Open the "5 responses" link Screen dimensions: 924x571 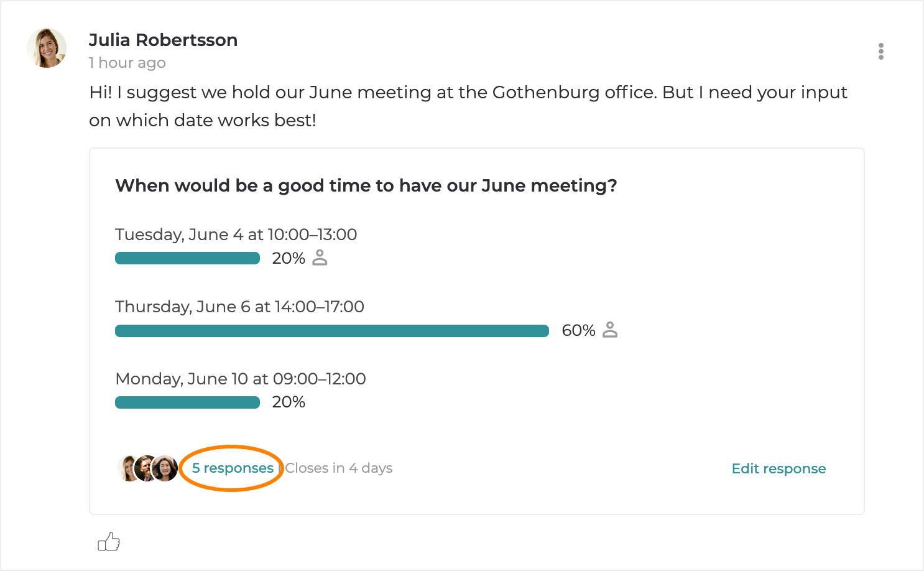click(233, 468)
